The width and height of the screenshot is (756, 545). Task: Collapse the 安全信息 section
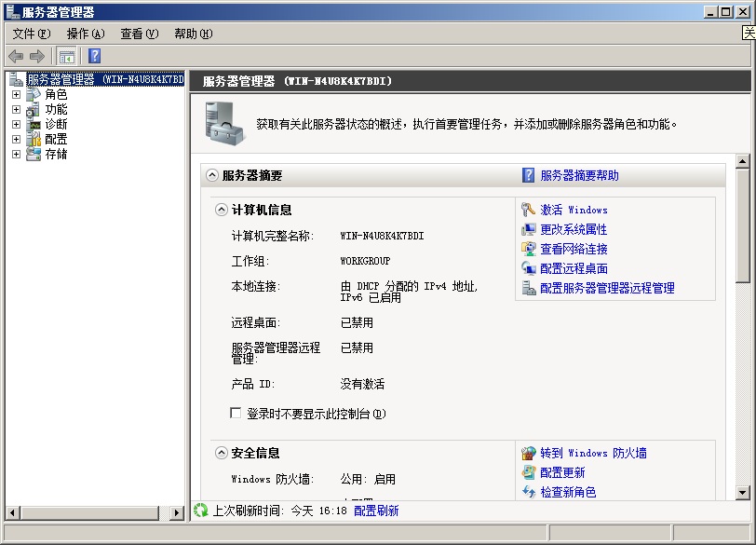[x=221, y=453]
